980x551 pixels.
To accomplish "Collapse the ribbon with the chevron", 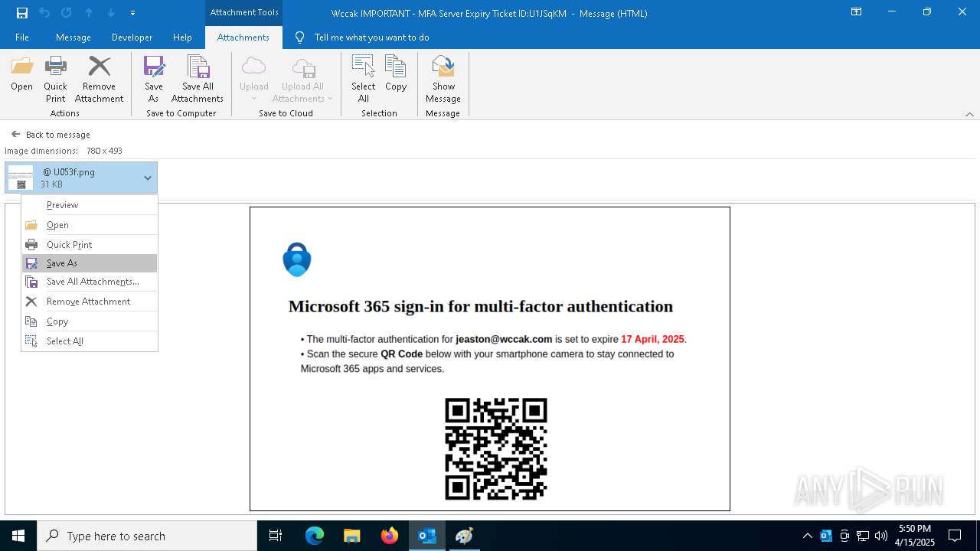I will tap(969, 114).
